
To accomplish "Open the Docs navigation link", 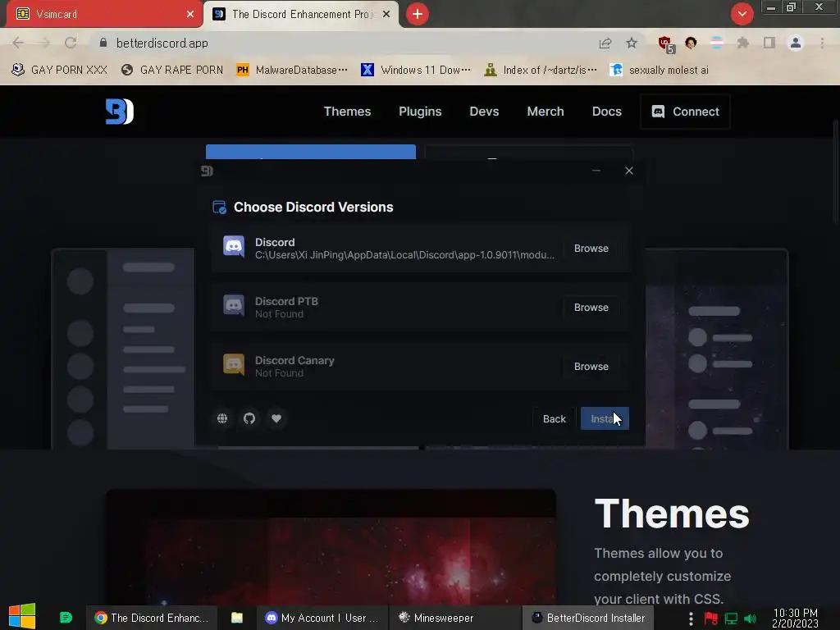I will pos(607,112).
